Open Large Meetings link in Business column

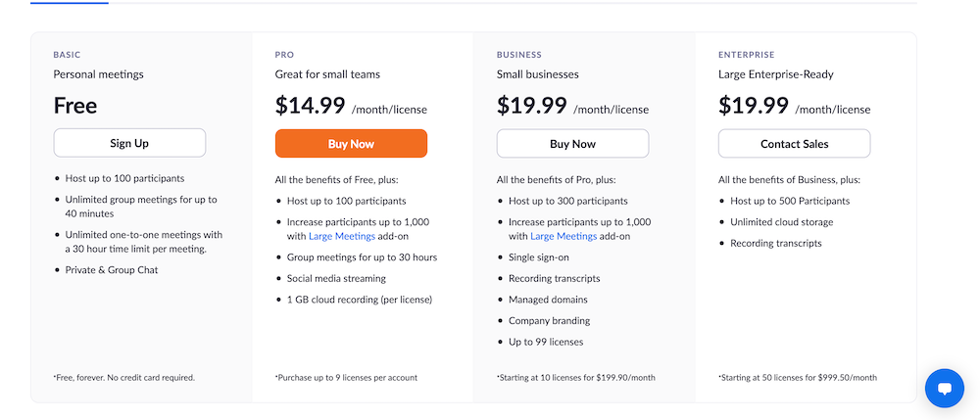pyautogui.click(x=563, y=236)
